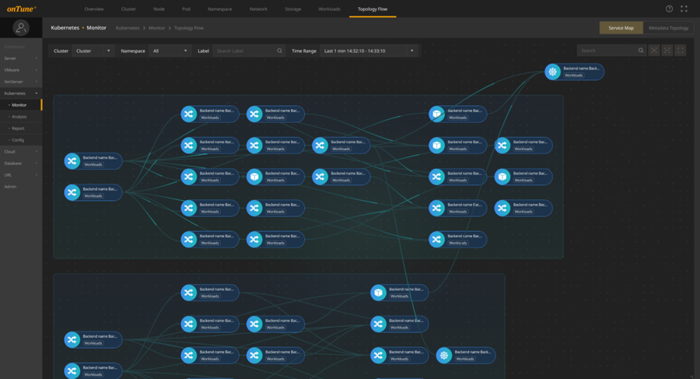
Task: Collapse the Kubernetes sidebar menu
Action: (21, 93)
